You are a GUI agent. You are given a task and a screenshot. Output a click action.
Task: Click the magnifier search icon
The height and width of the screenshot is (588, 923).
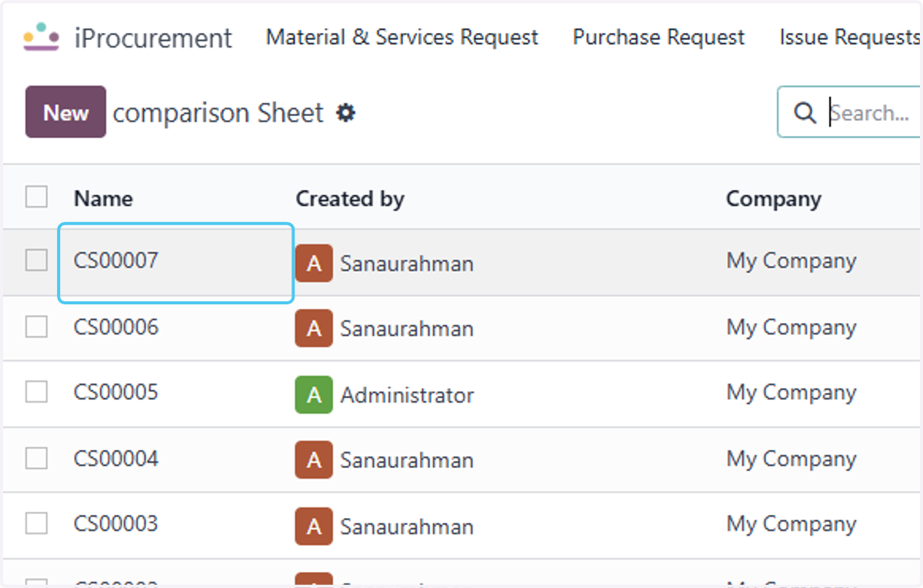point(805,113)
